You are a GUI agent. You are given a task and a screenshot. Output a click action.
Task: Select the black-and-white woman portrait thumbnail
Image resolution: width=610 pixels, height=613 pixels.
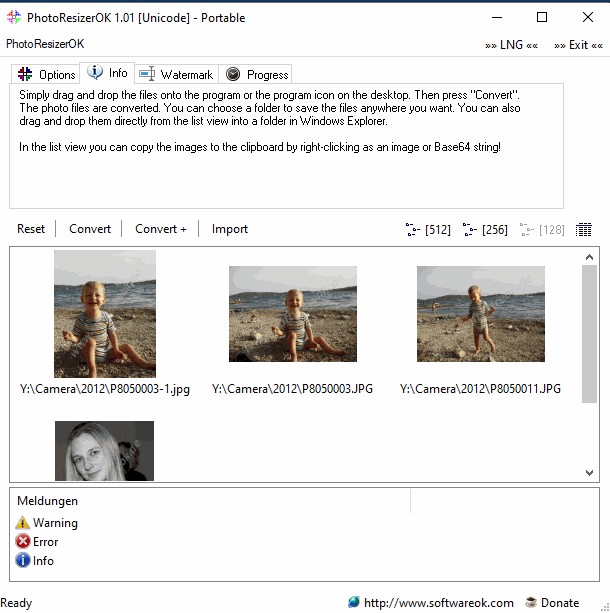click(x=104, y=451)
